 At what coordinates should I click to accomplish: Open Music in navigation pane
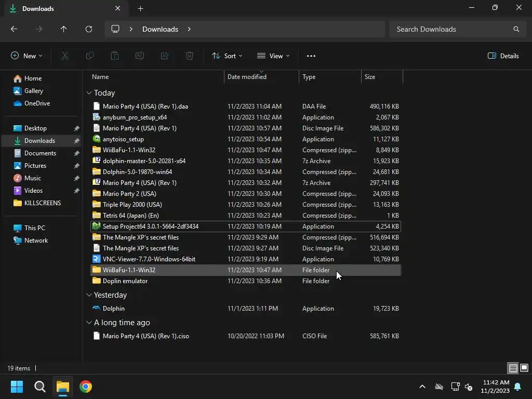(33, 178)
